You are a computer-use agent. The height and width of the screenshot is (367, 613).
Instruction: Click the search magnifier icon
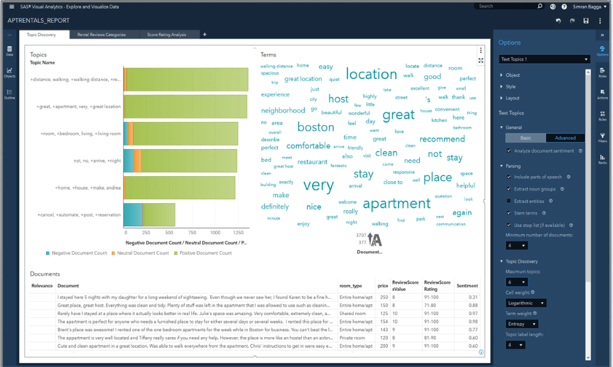tap(540, 6)
